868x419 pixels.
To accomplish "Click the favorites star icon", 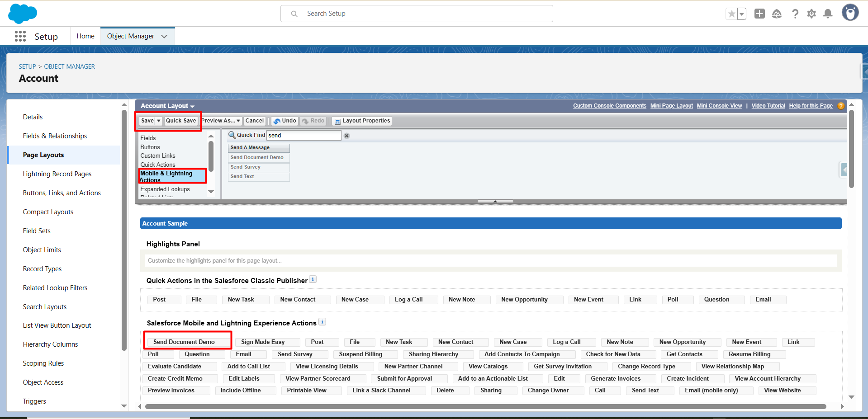I will [731, 14].
